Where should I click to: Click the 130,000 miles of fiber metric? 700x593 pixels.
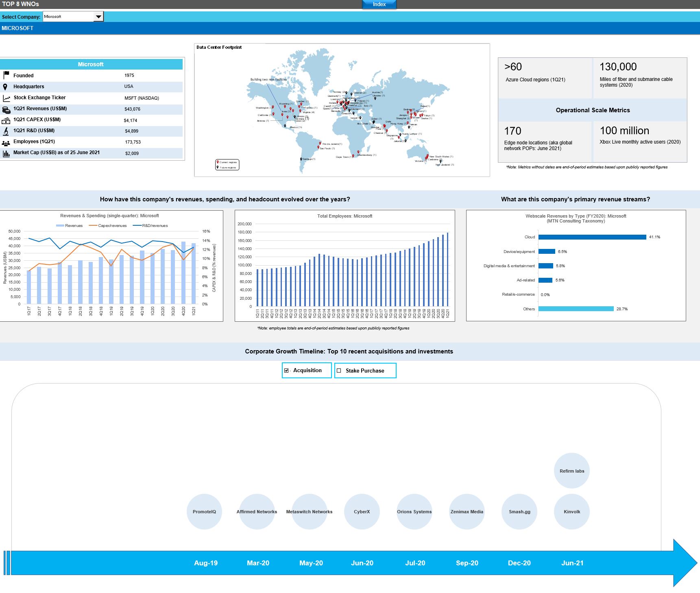click(640, 78)
